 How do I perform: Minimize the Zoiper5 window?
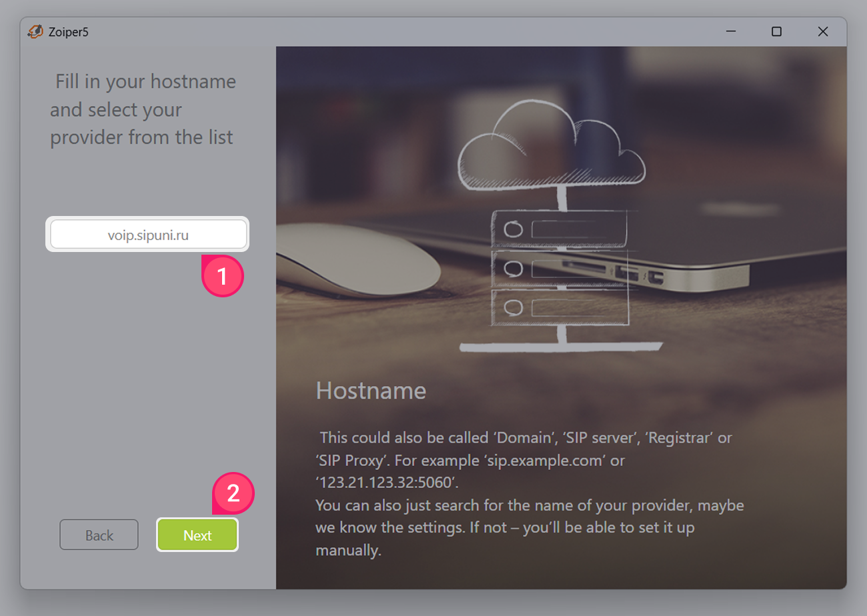(731, 31)
